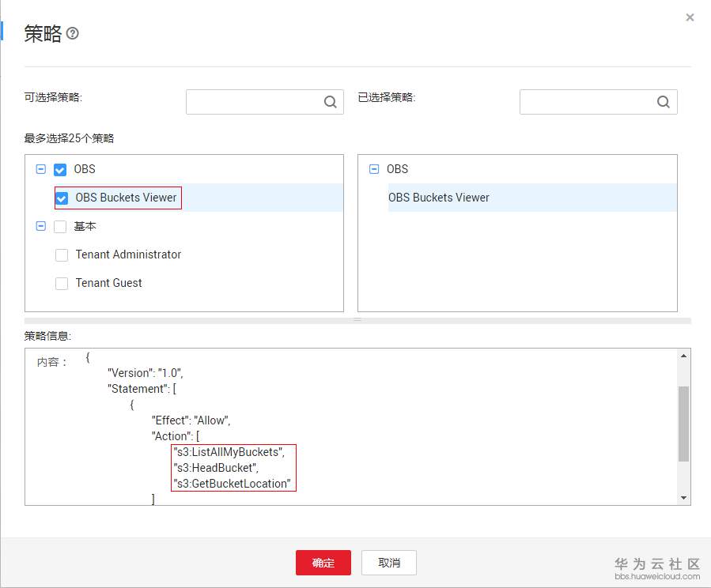Uncheck the OBS group checkbox
711x588 pixels.
click(x=60, y=170)
